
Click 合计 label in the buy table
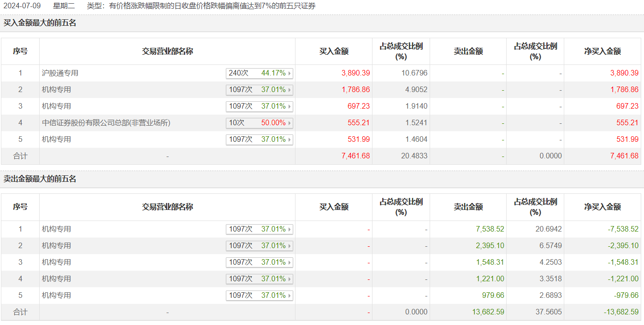(20, 156)
